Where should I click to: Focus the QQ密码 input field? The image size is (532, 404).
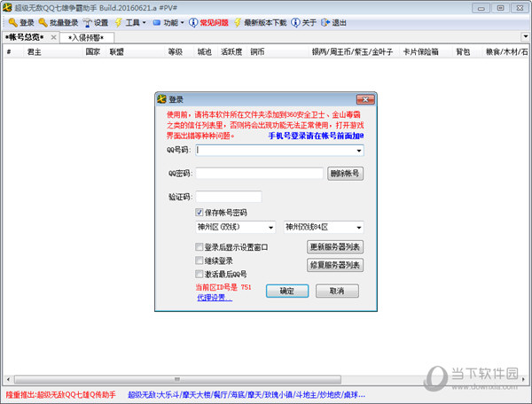[x=260, y=174]
